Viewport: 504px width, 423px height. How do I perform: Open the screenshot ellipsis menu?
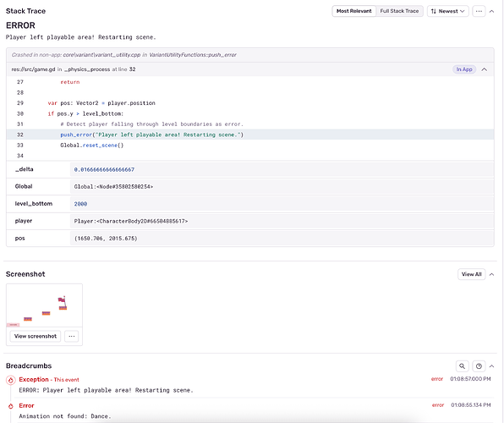coord(71,336)
